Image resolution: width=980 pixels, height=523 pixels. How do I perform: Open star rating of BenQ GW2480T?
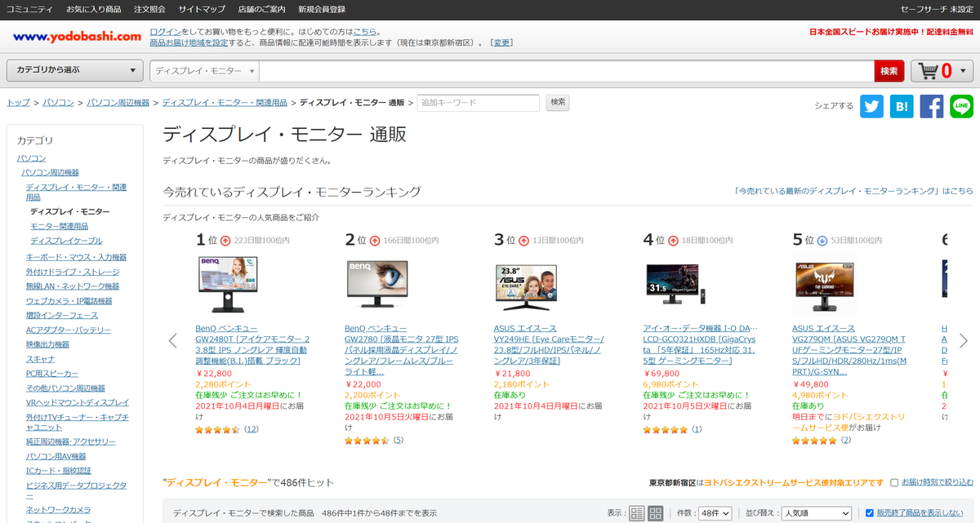pyautogui.click(x=217, y=429)
